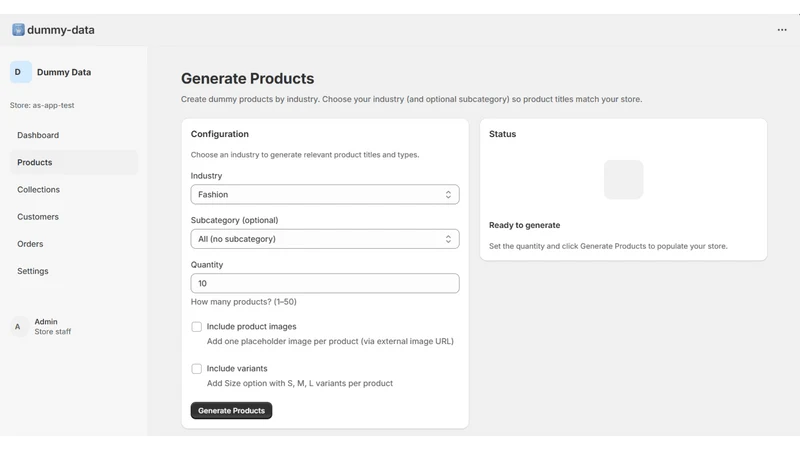800x450 pixels.
Task: Click the Generate Products page heading
Action: pos(247,79)
